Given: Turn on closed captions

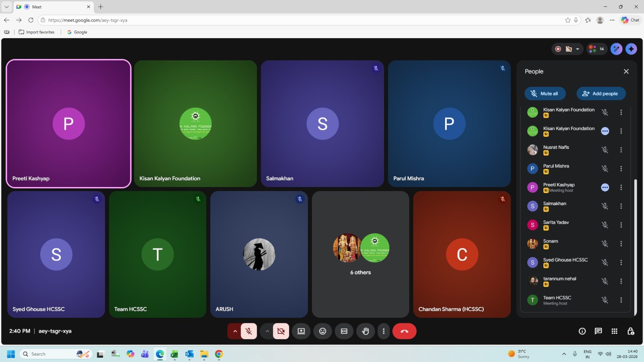Looking at the screenshot, I should 344,331.
